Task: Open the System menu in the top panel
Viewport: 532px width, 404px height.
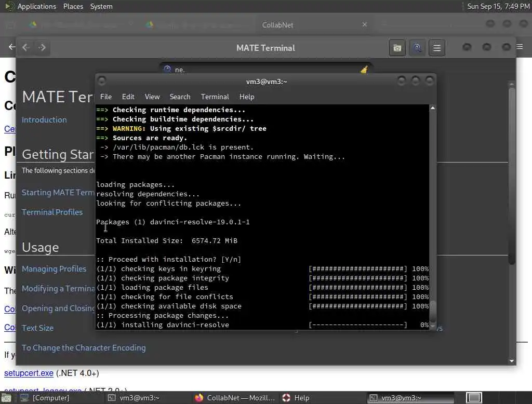Action: coord(101,6)
